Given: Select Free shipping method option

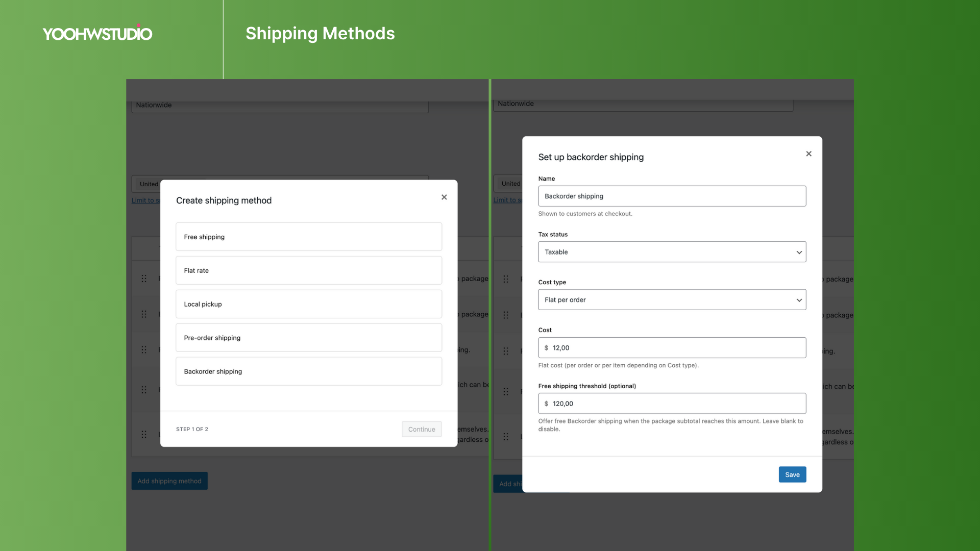Looking at the screenshot, I should (x=309, y=237).
